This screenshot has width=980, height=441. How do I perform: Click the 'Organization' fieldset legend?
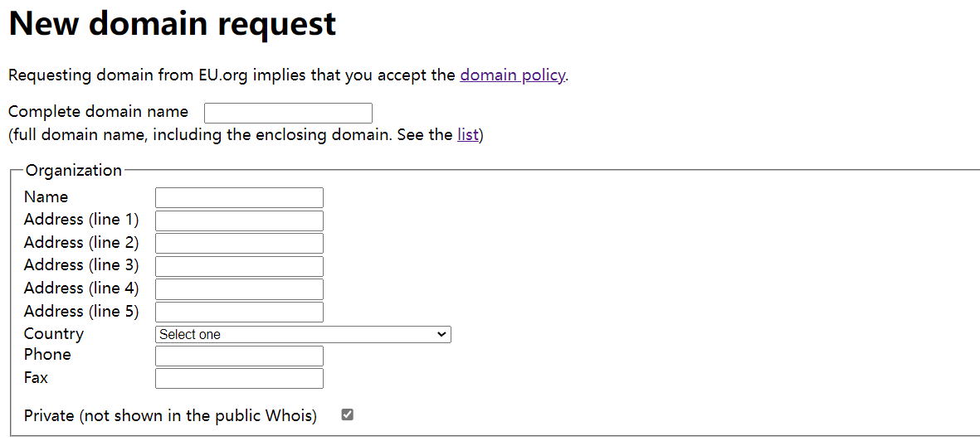(74, 171)
